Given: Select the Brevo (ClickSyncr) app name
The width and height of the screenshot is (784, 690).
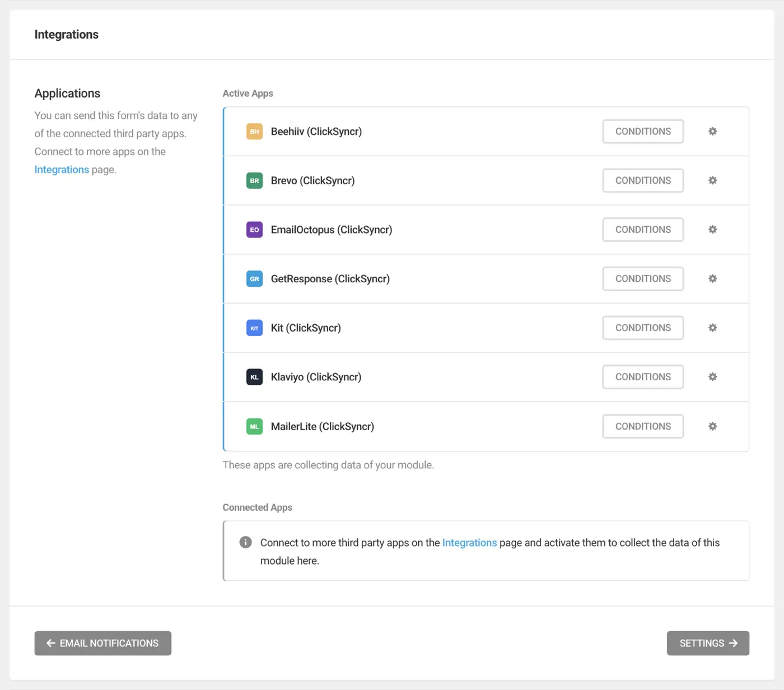Looking at the screenshot, I should pos(312,180).
